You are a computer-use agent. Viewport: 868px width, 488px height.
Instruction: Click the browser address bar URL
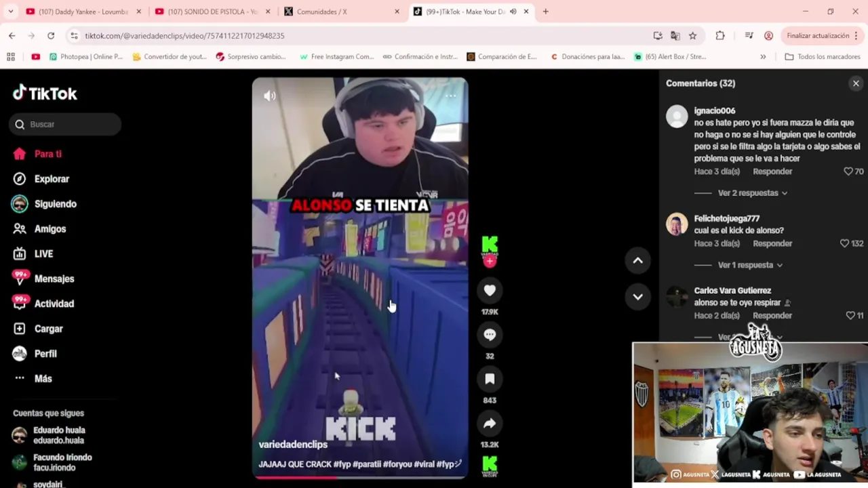[x=184, y=35]
